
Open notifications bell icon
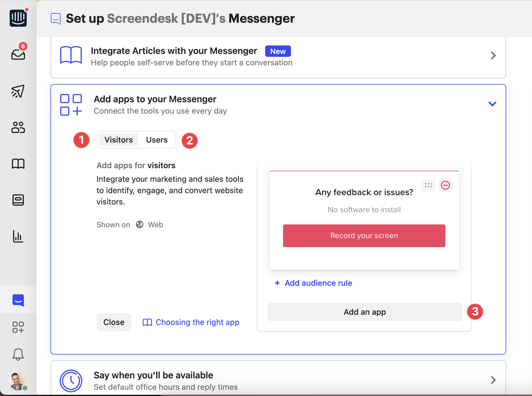coord(18,354)
